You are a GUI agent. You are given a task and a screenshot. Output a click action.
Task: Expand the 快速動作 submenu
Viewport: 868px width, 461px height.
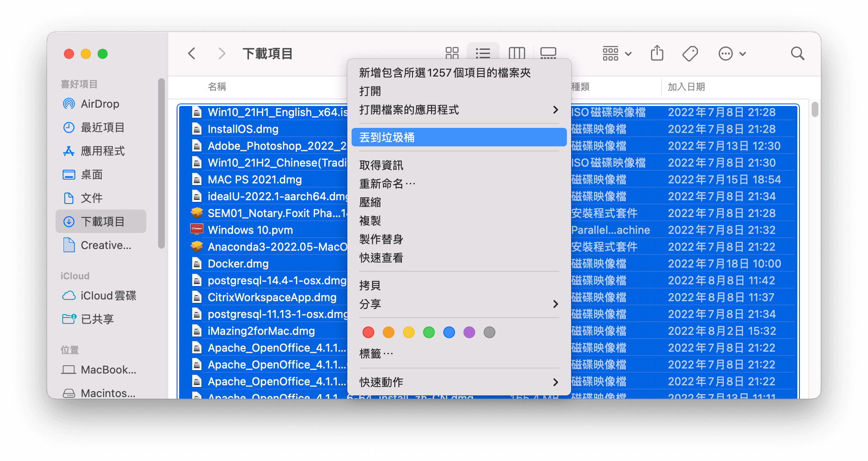tap(459, 382)
